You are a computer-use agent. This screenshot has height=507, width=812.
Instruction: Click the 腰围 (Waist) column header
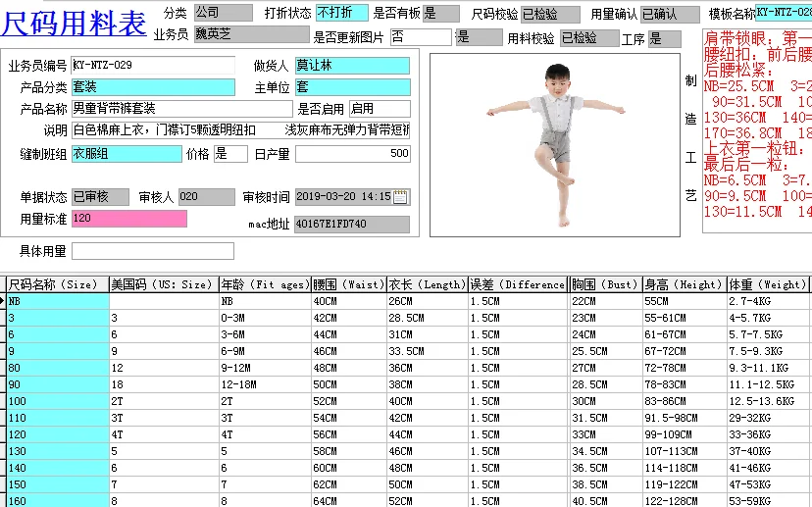coord(349,284)
